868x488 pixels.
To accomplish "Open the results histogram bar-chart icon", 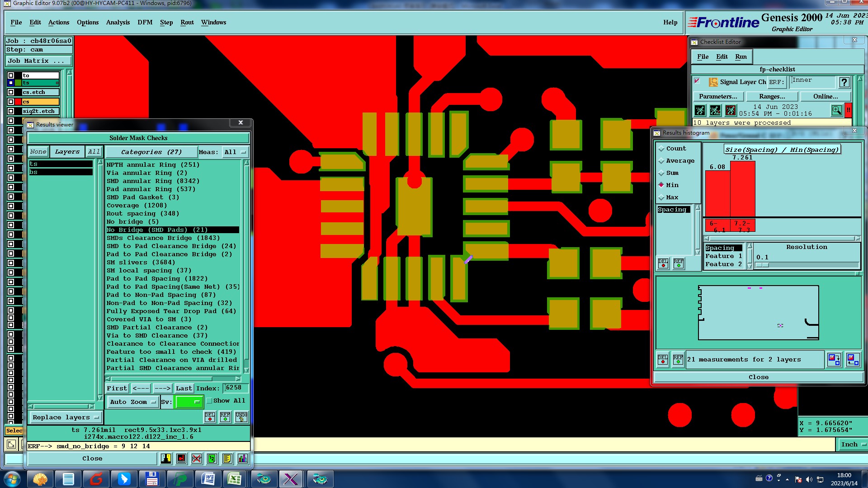I will click(242, 459).
